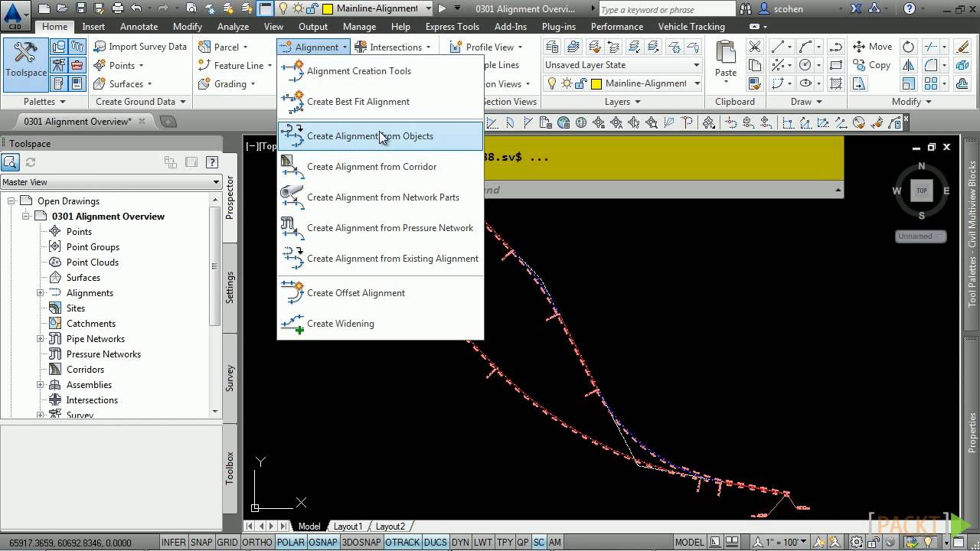980x551 pixels.
Task: Open the Master View dropdown
Action: coord(111,182)
